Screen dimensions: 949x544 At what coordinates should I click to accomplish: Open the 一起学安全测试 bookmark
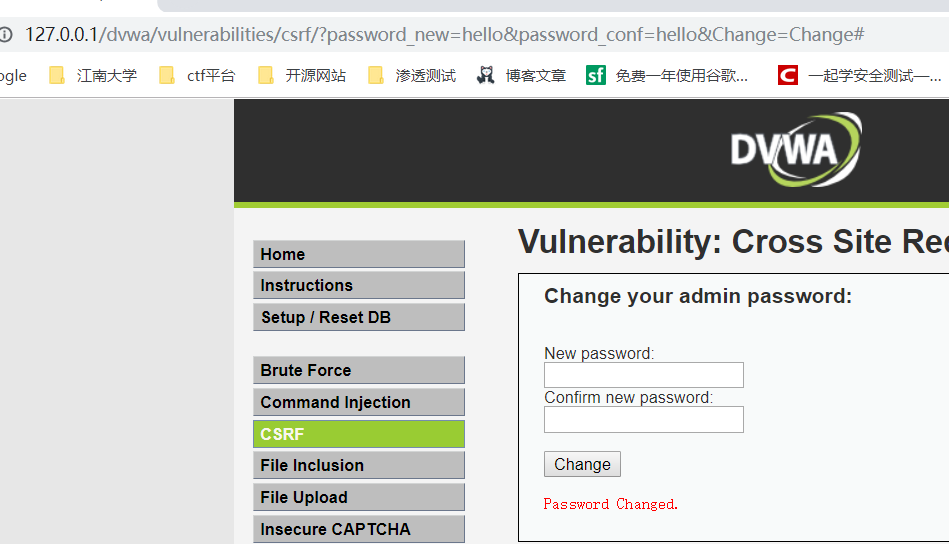pos(860,75)
